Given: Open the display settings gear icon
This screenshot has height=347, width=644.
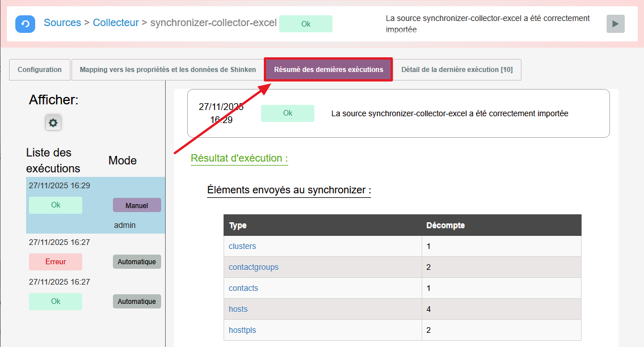Looking at the screenshot, I should (x=53, y=122).
